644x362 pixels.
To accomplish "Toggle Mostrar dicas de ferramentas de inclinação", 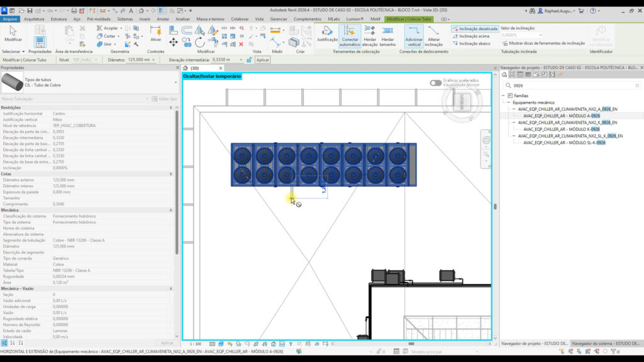I will 543,43.
